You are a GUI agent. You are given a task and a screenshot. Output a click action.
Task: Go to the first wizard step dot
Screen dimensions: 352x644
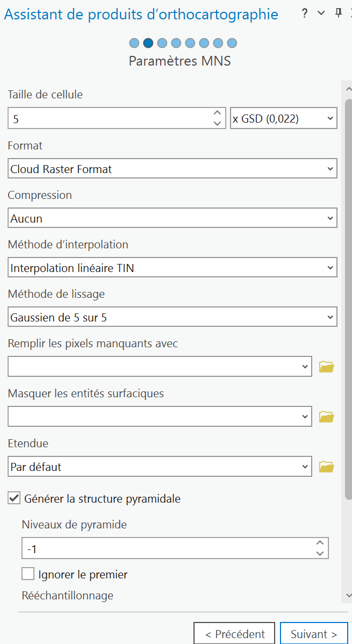click(134, 43)
